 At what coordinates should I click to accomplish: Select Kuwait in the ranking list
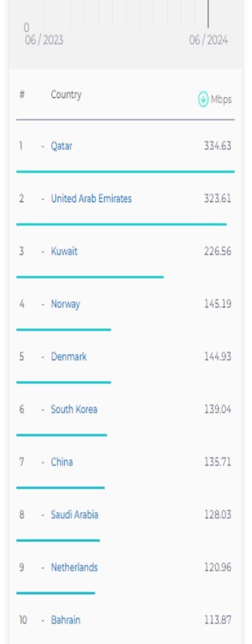click(64, 251)
